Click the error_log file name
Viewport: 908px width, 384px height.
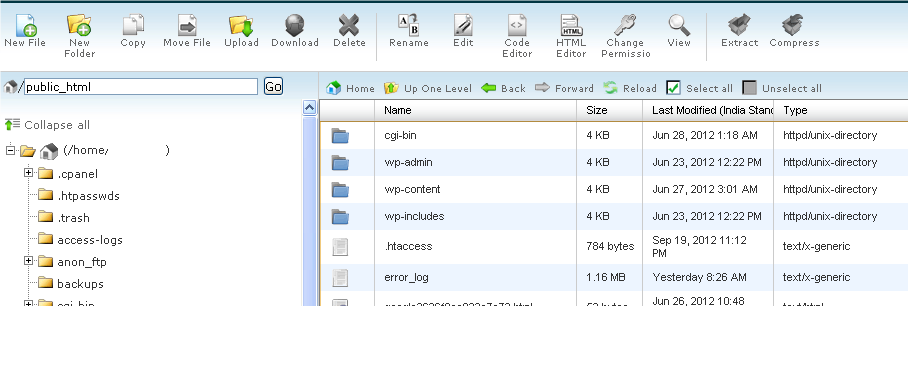(x=406, y=277)
